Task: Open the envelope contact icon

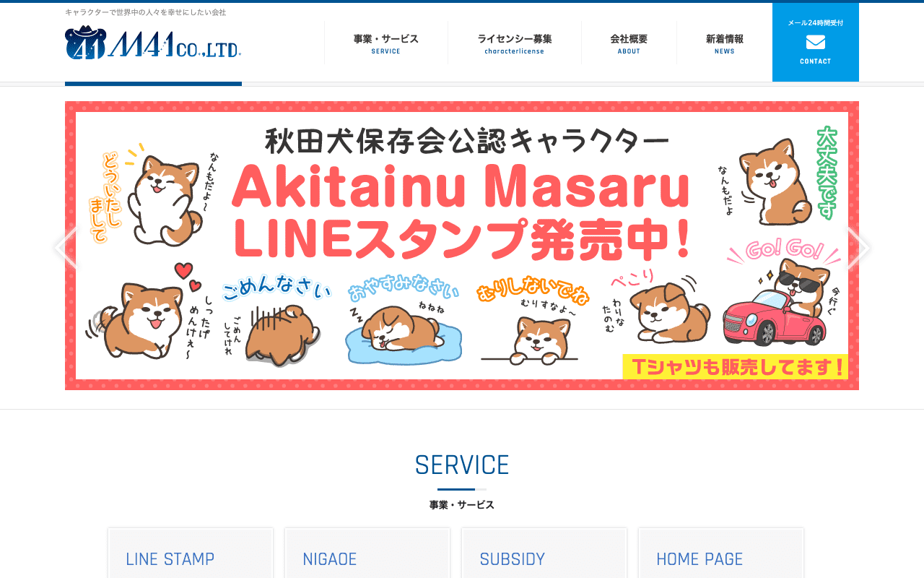Action: coord(816,43)
